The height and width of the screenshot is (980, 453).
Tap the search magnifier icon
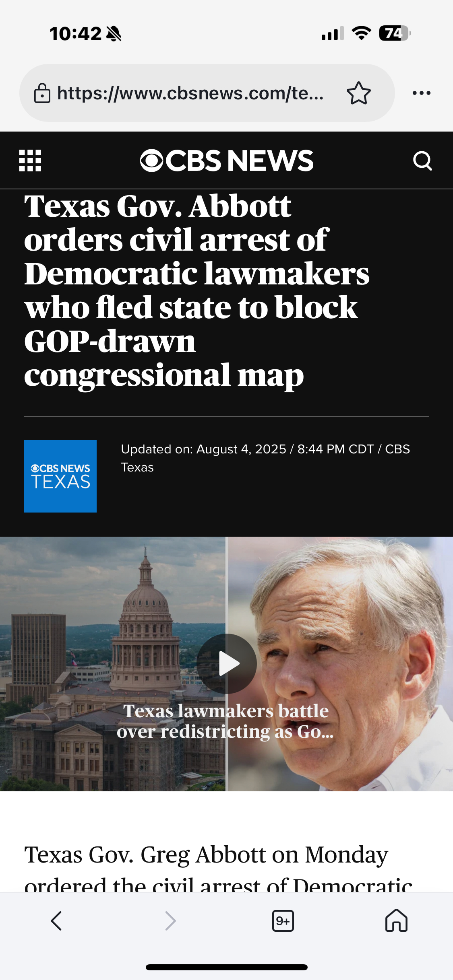tap(422, 161)
